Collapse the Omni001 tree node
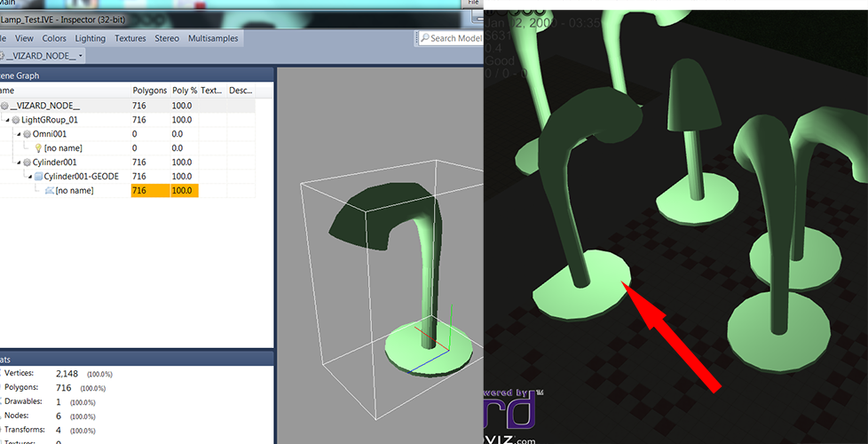The height and width of the screenshot is (444, 868). (18, 134)
